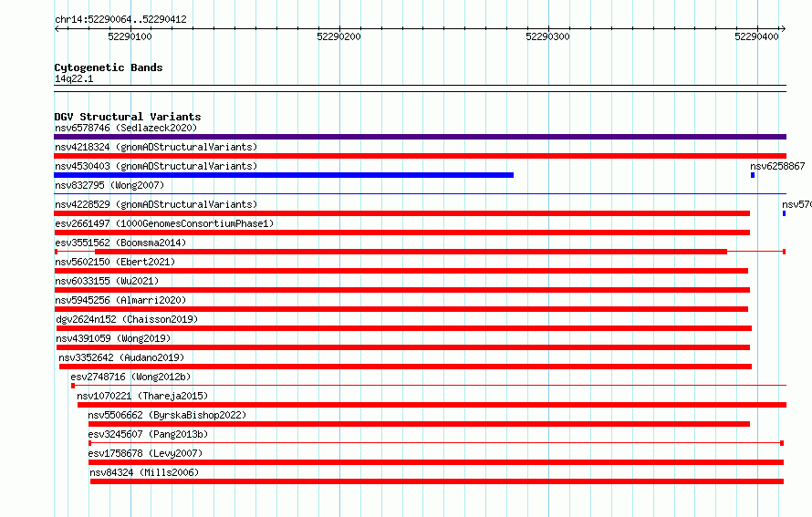
Task: Click the thin blue nsv832795 line
Action: (x=420, y=194)
